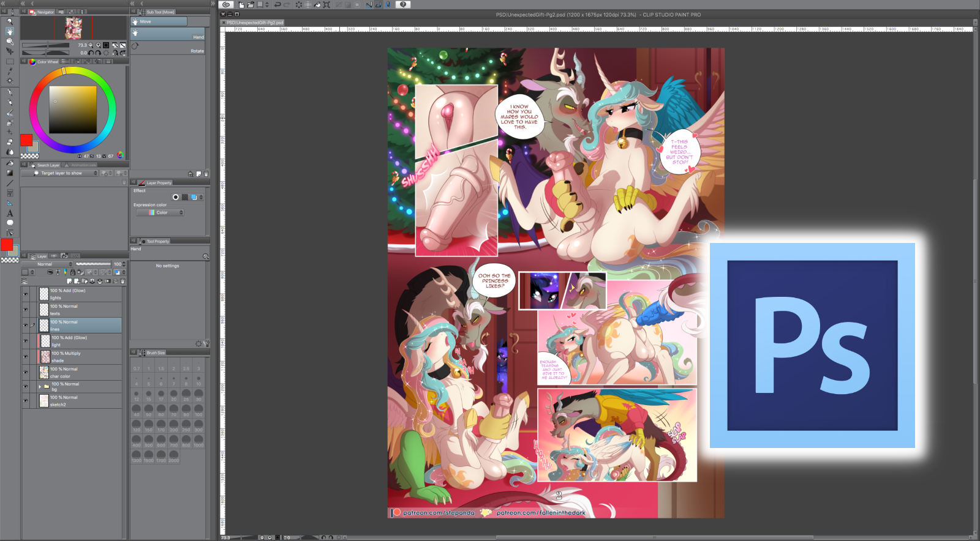
Task: Click the Fill command bar icon
Action: [317, 4]
